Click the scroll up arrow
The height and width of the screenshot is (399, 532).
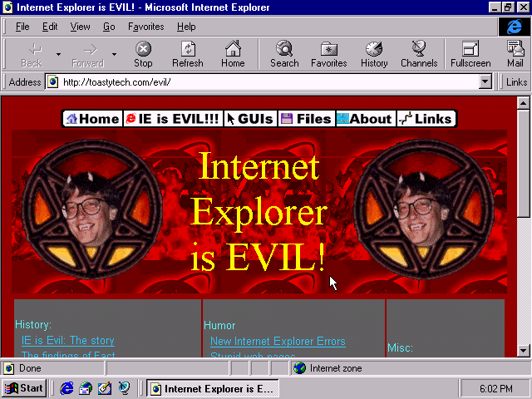(523, 103)
